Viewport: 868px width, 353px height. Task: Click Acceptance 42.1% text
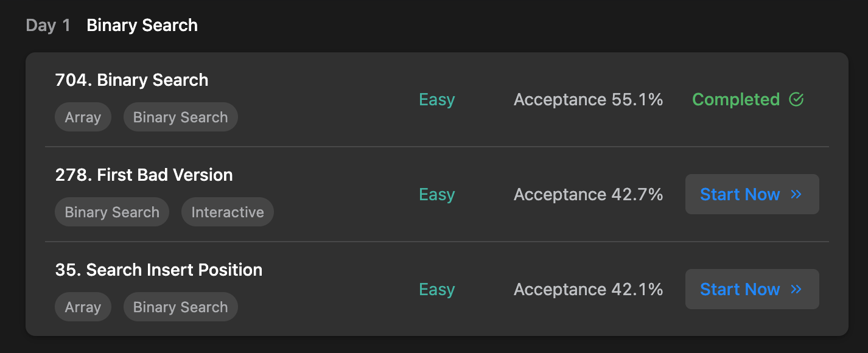588,289
